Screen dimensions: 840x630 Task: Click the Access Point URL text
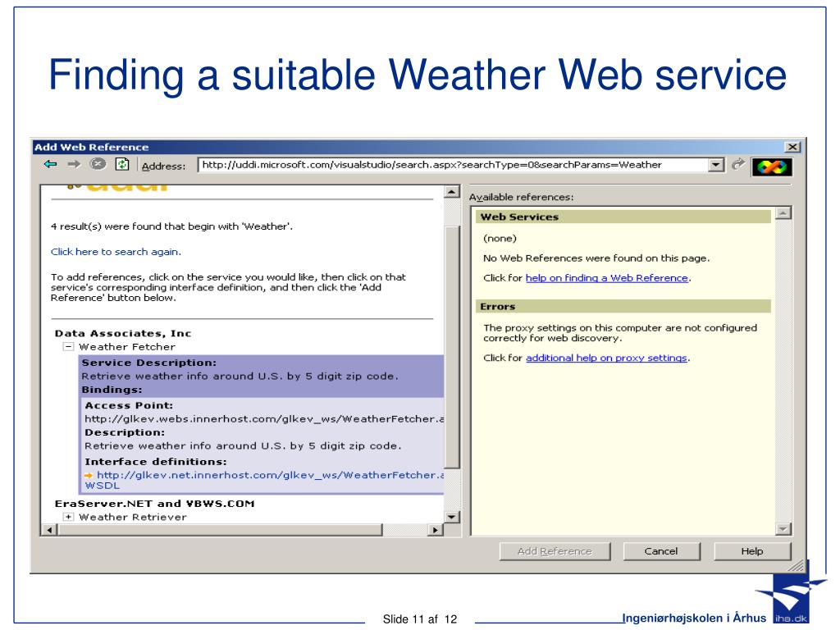[264, 419]
